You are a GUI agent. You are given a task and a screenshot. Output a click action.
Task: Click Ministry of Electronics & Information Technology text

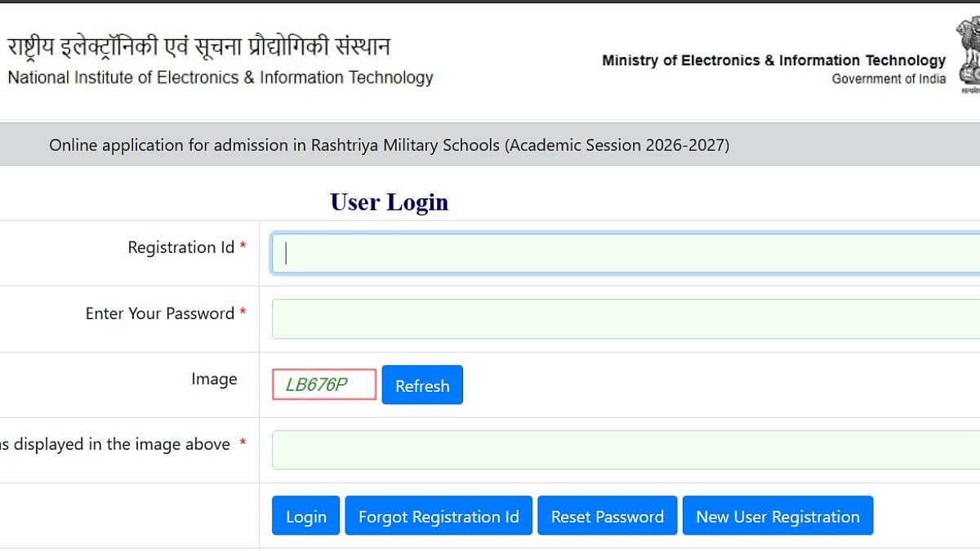click(773, 60)
